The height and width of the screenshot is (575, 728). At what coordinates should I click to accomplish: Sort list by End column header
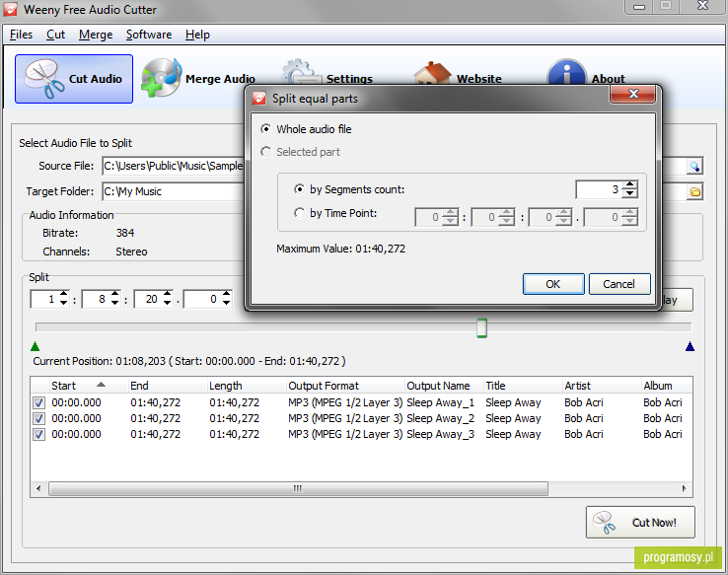pyautogui.click(x=168, y=386)
